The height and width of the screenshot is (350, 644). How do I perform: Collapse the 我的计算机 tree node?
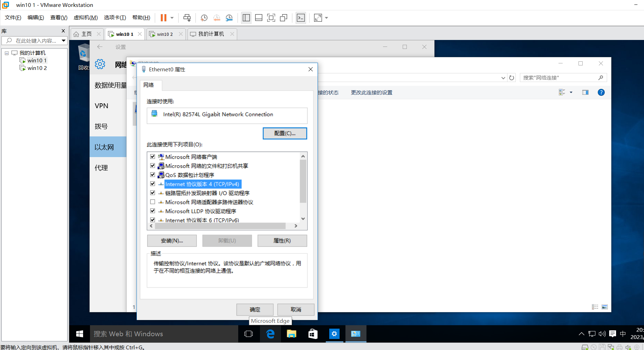(7, 53)
